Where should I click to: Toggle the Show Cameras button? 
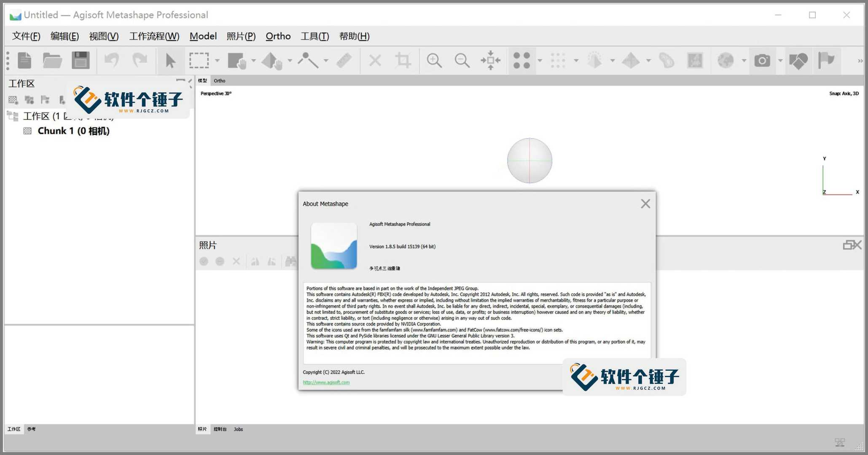762,61
